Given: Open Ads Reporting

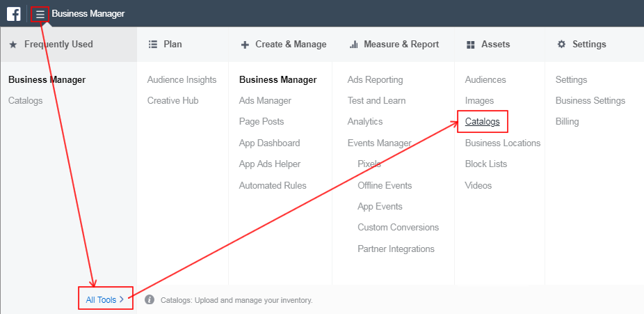Looking at the screenshot, I should tap(375, 80).
